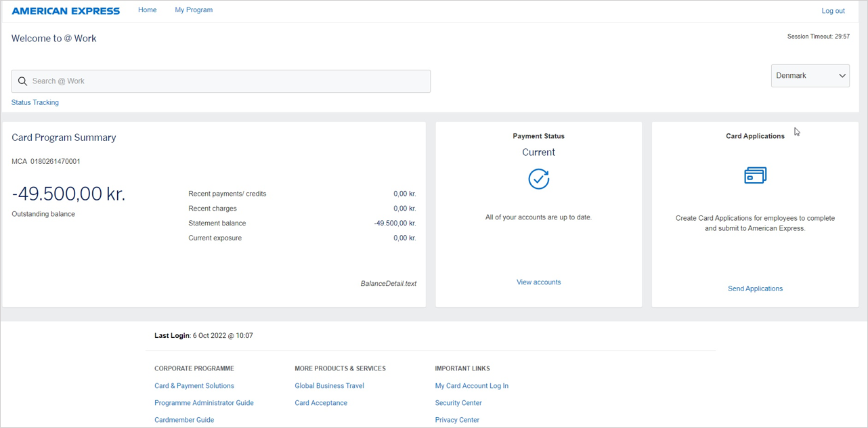Screen dimensions: 868x428
Task: Click the Denmark dropdown chevron arrow
Action: click(842, 76)
